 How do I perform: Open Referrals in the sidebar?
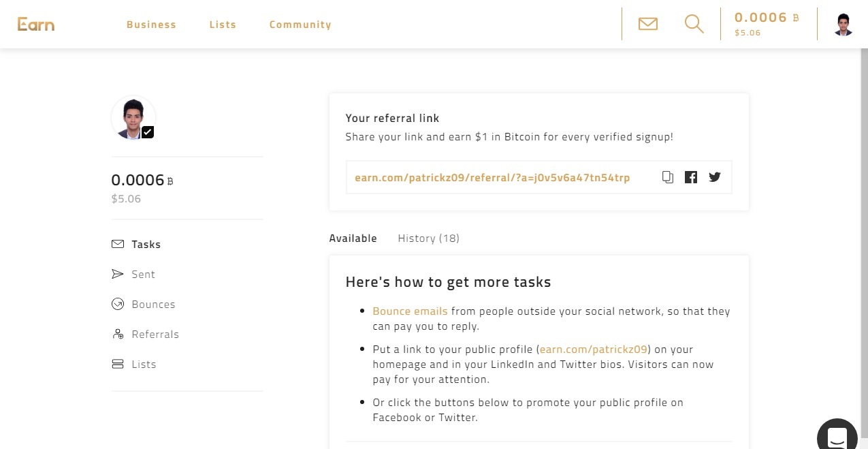pos(155,335)
